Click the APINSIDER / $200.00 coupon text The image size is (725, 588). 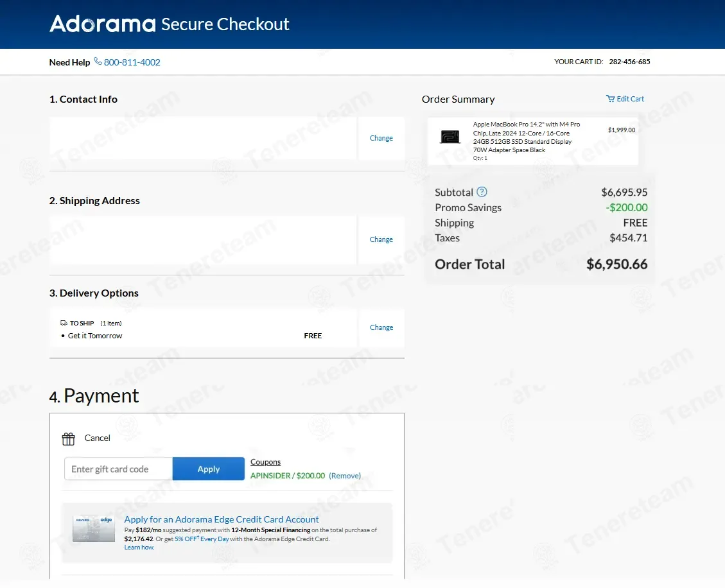288,476
